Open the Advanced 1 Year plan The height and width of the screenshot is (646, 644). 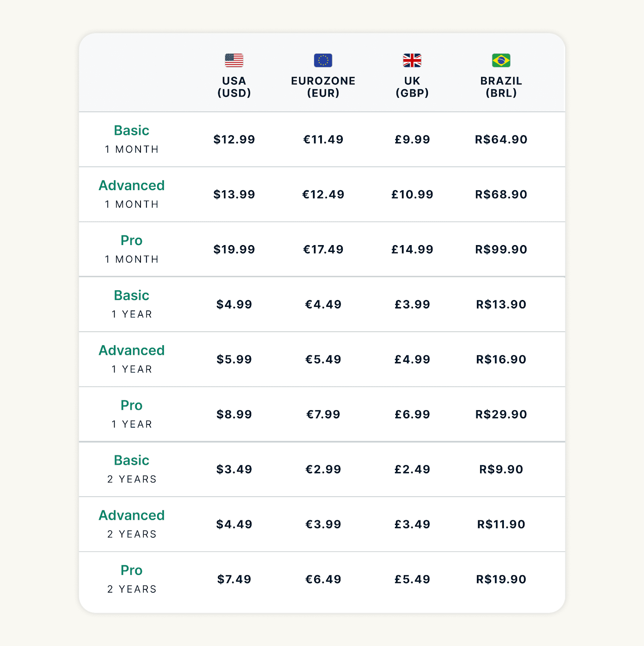pyautogui.click(x=132, y=358)
